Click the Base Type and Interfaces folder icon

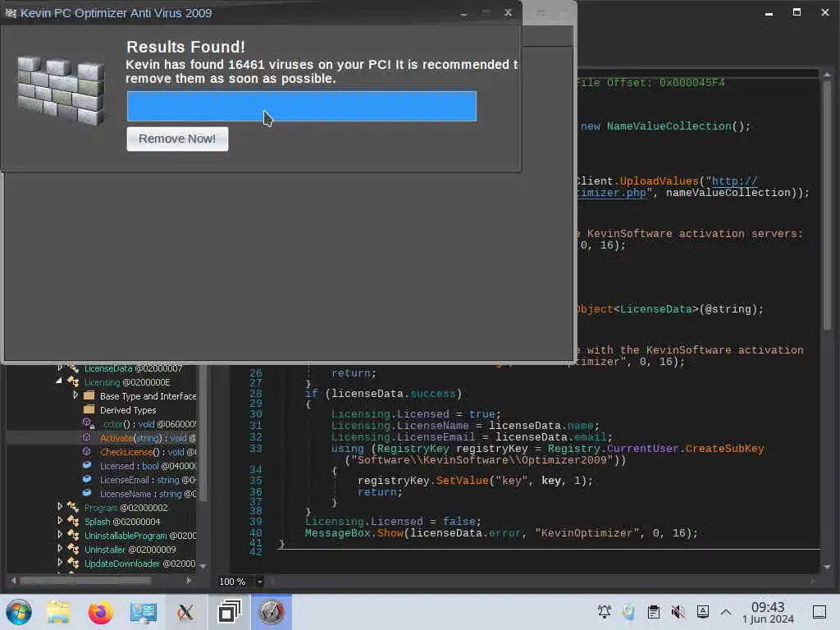(89, 396)
